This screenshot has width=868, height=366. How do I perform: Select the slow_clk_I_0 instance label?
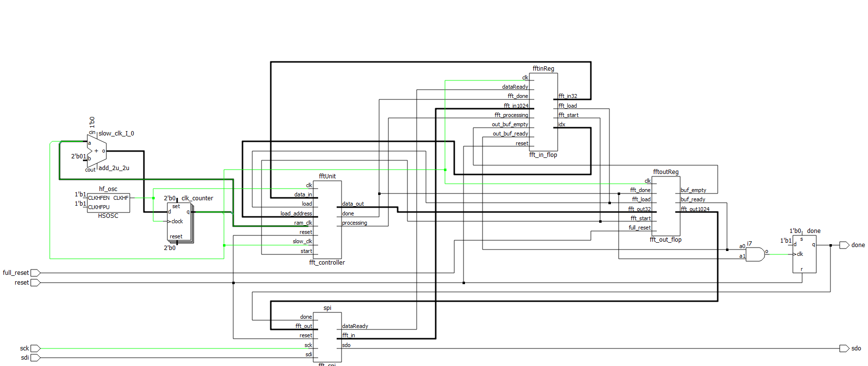coord(116,134)
